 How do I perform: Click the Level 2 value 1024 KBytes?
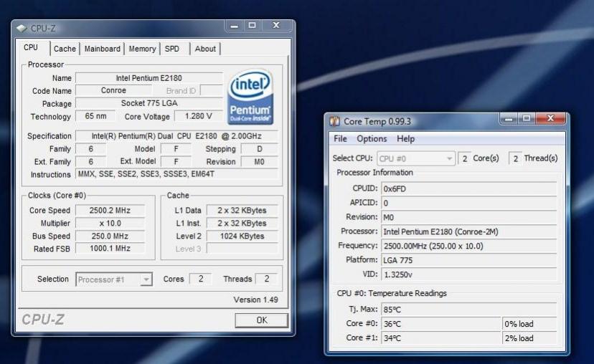(242, 236)
